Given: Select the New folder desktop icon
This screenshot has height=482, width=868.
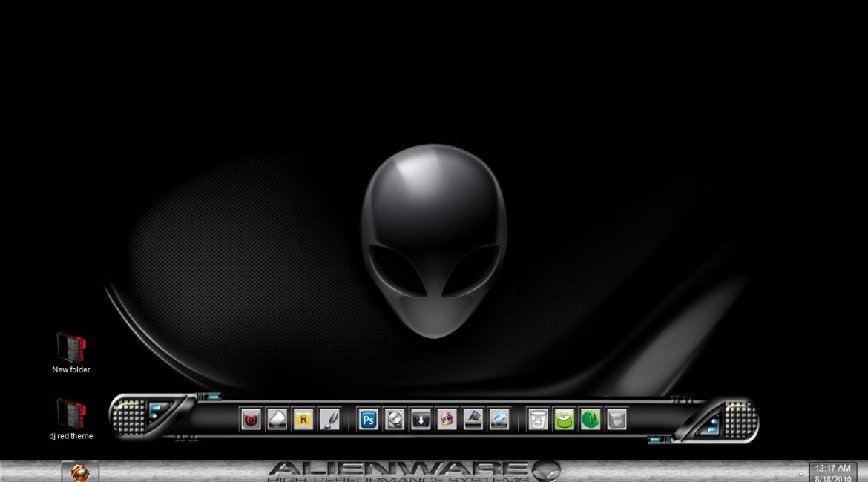Looking at the screenshot, I should tap(71, 353).
